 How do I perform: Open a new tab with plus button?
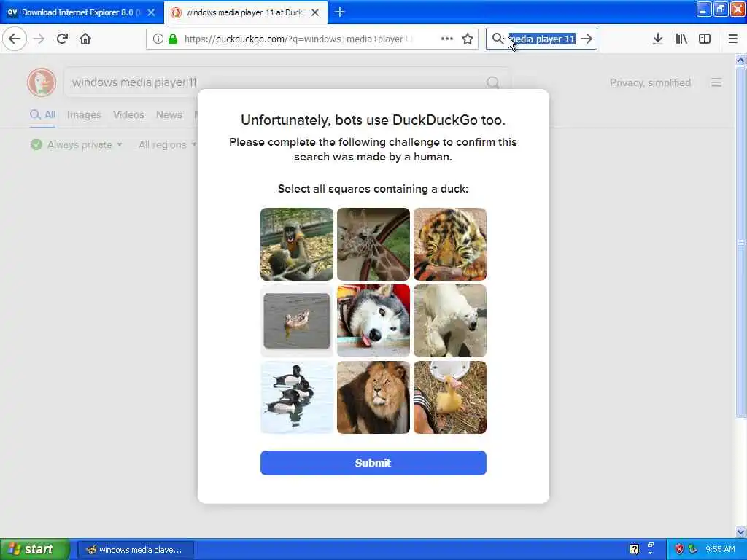tap(340, 12)
